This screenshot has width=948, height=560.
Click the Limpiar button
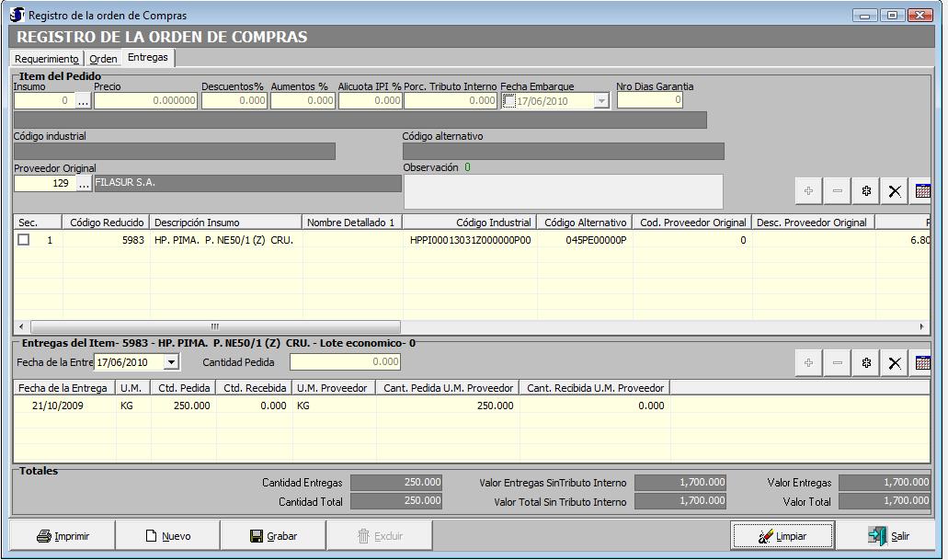coord(782,536)
